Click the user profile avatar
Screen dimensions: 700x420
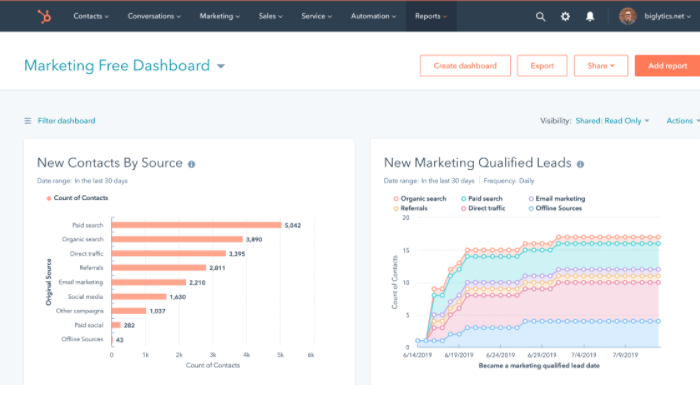tap(627, 16)
